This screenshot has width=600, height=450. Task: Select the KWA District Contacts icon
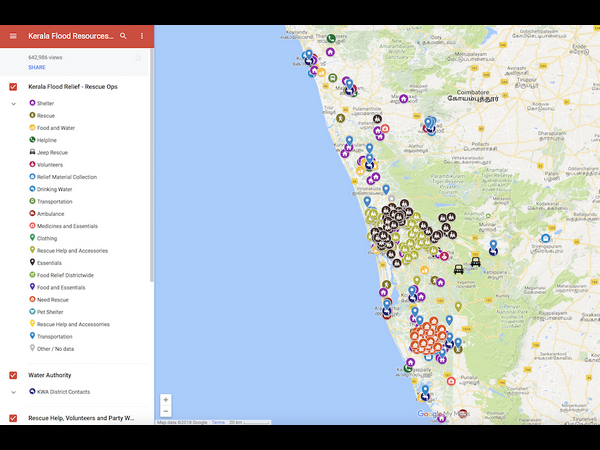[x=32, y=391]
